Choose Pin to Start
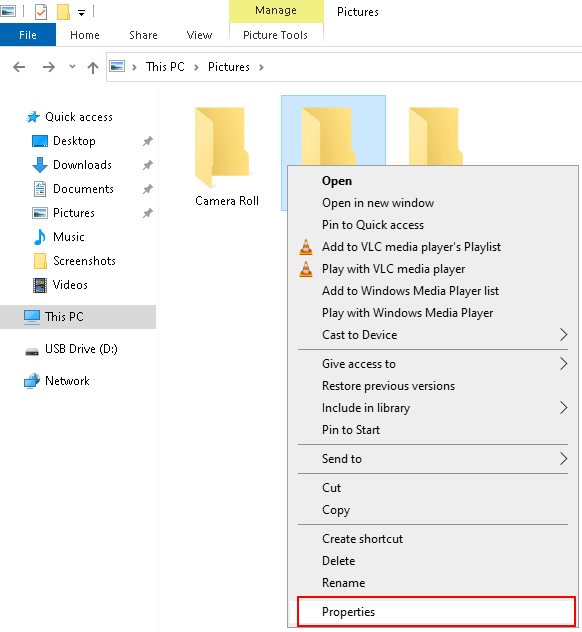The height and width of the screenshot is (632, 582). (x=433, y=430)
